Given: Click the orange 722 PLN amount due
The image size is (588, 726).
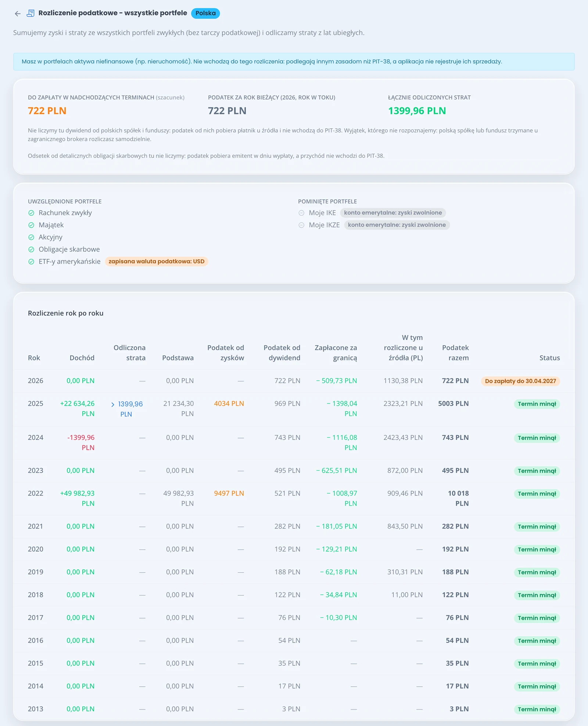Looking at the screenshot, I should click(x=47, y=111).
